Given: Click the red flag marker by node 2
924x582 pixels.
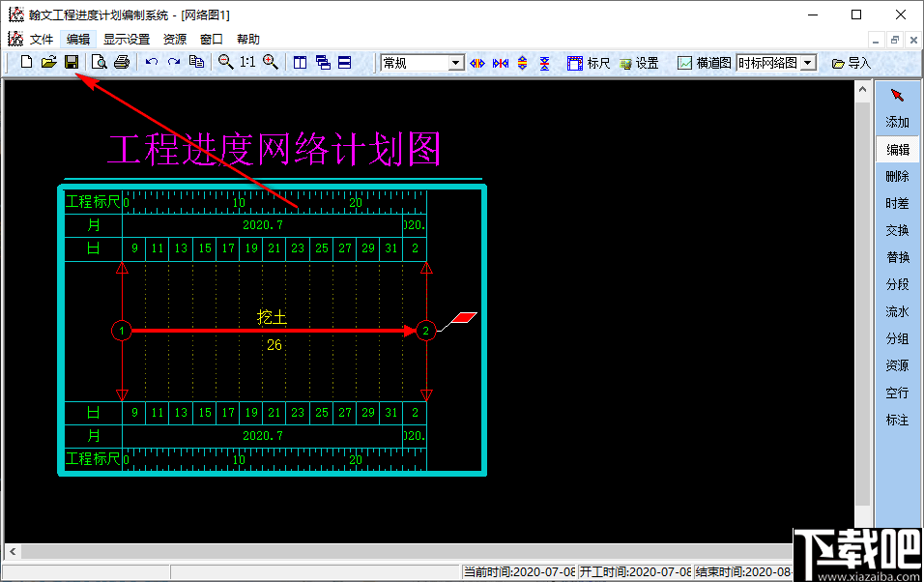Looking at the screenshot, I should click(463, 317).
